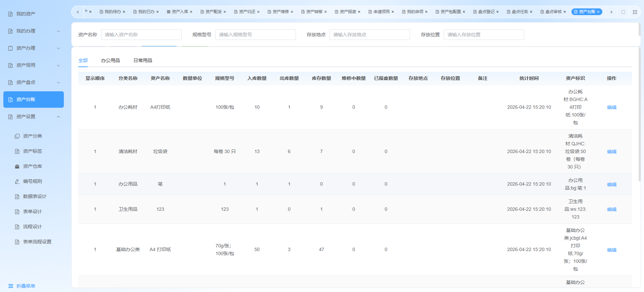
Task: Close the 资产维修 tab
Action: pyautogui.click(x=292, y=12)
